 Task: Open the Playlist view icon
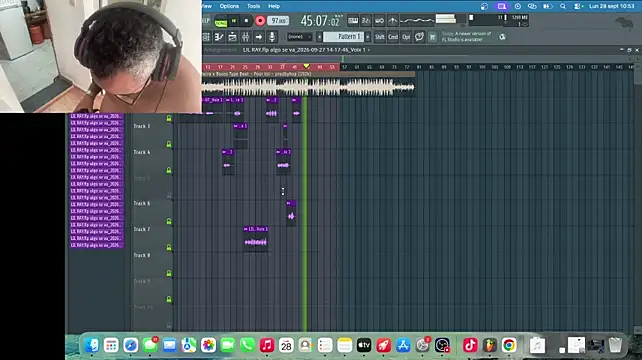point(206,37)
